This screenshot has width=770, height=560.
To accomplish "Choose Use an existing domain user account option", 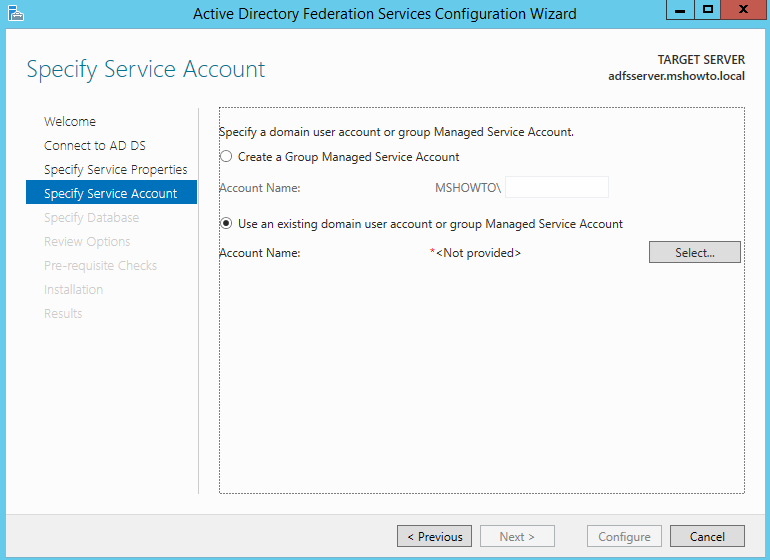I will pyautogui.click(x=226, y=224).
